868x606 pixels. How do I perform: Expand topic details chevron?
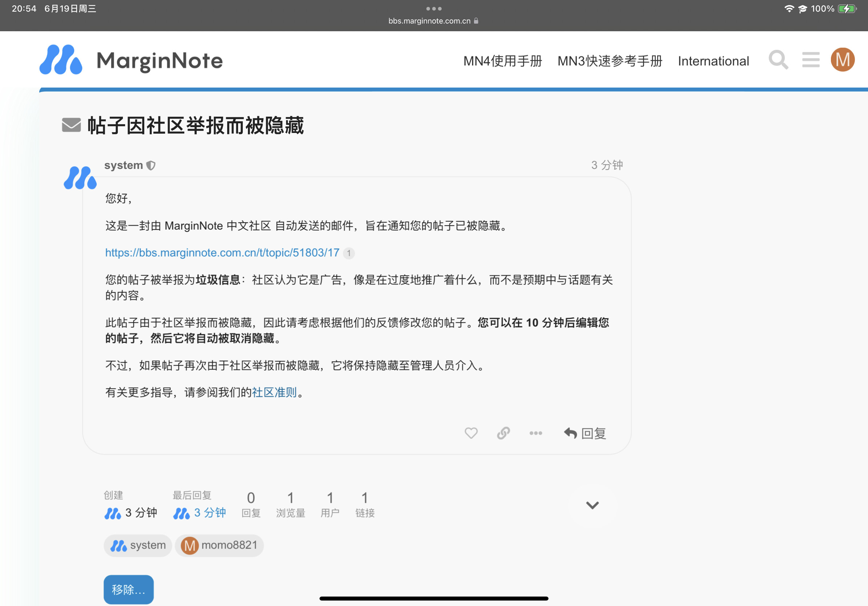click(x=592, y=505)
